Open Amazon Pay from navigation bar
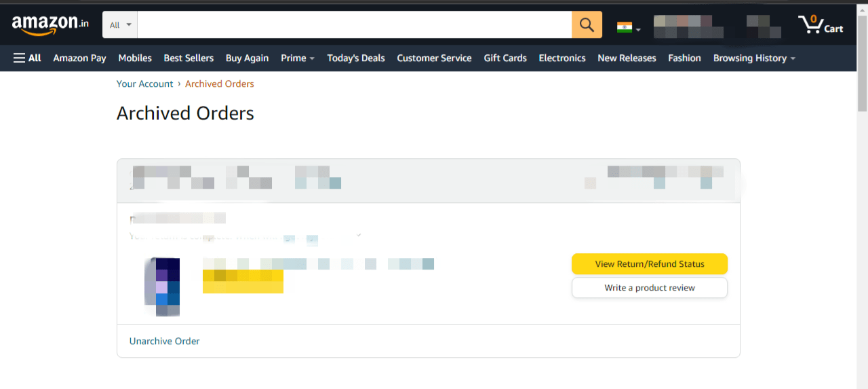 pyautogui.click(x=79, y=58)
